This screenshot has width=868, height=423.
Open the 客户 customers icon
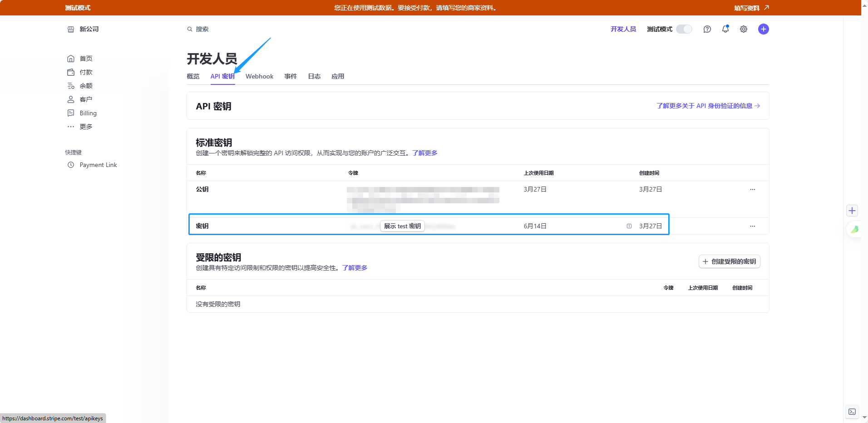(71, 99)
